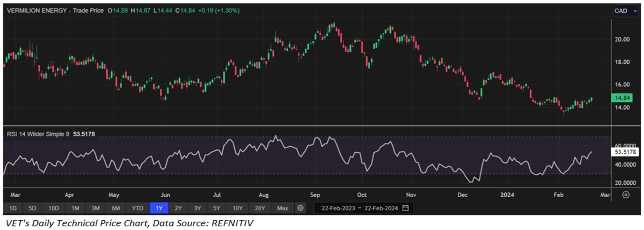Click the 20.00 price axis label

(x=622, y=39)
